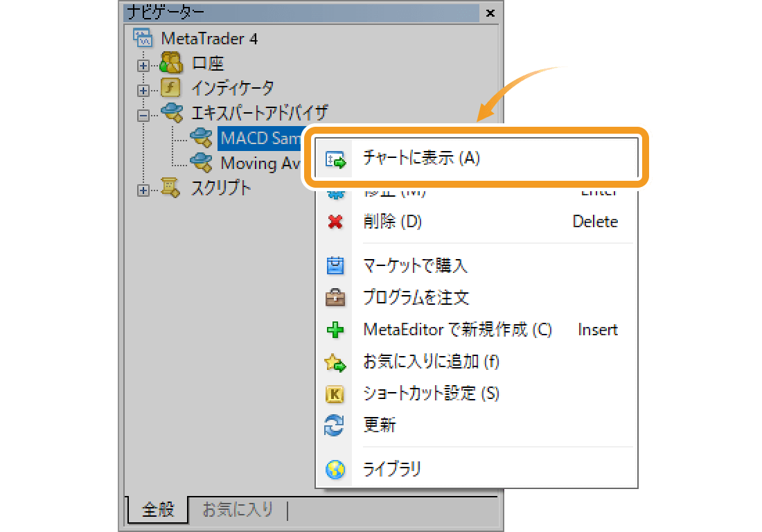Choose チャートに表示 (A) from context menu
The height and width of the screenshot is (532, 762).
point(477,158)
